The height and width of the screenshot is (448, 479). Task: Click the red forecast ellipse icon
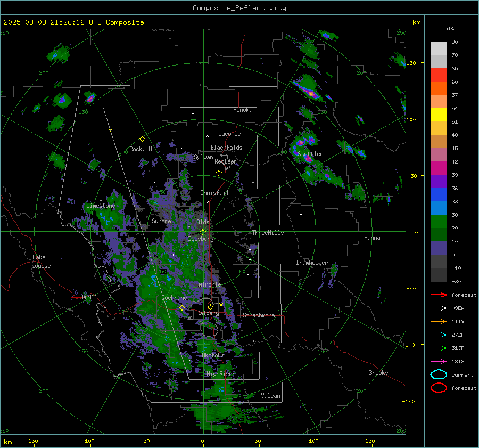[x=439, y=388]
